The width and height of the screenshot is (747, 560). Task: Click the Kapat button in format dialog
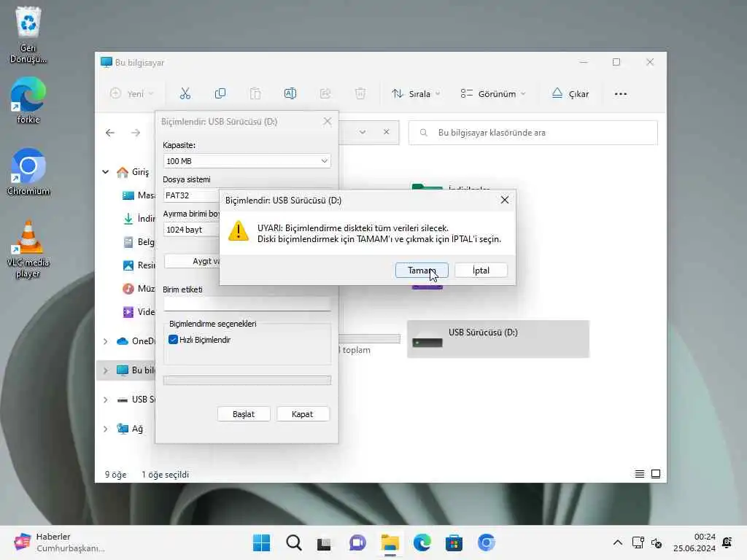coord(303,414)
